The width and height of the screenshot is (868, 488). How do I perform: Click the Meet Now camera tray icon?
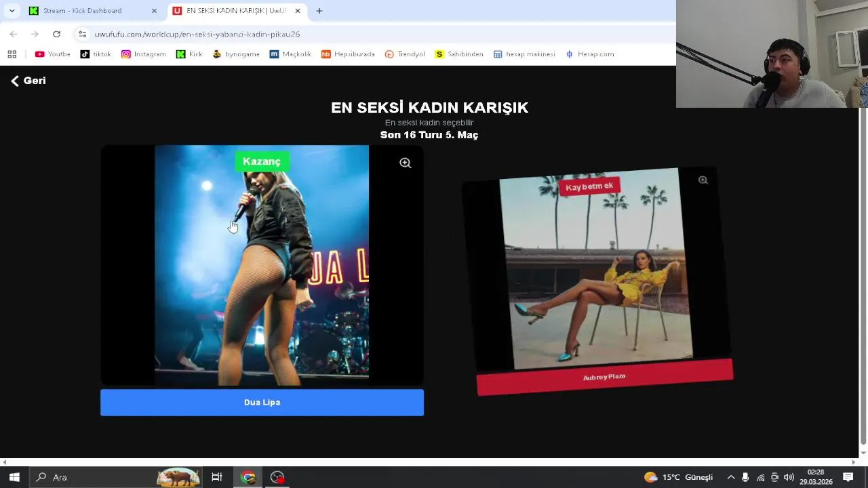(774, 477)
